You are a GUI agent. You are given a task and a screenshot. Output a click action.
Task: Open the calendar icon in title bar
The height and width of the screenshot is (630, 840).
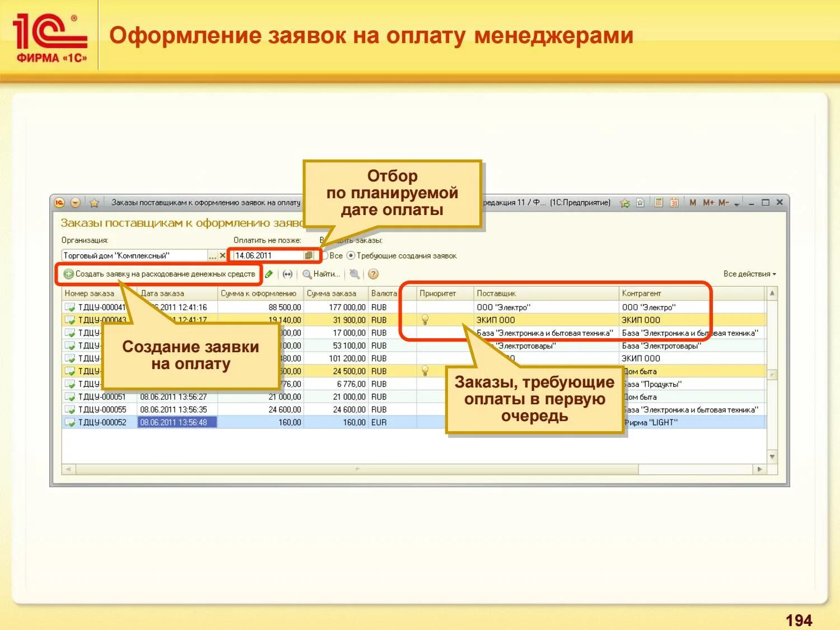click(x=674, y=203)
